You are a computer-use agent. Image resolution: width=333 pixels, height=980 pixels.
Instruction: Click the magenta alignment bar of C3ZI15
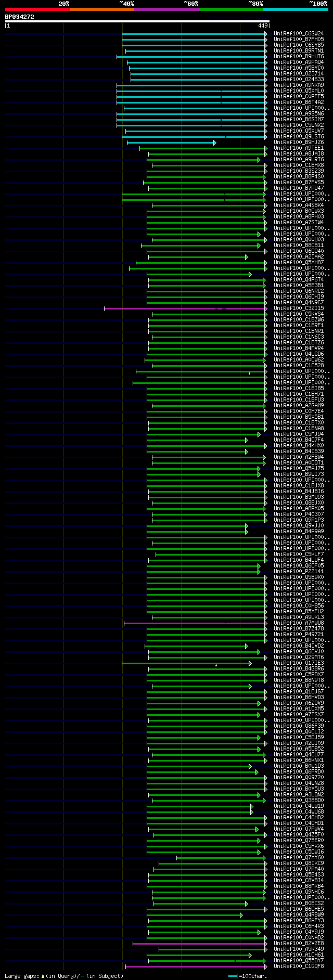click(x=186, y=308)
